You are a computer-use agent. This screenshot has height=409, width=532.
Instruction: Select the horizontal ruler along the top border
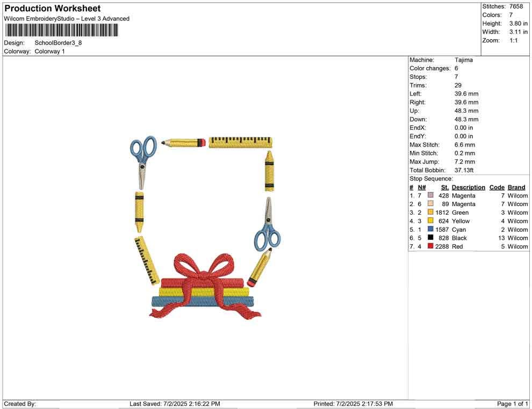[x=240, y=142]
